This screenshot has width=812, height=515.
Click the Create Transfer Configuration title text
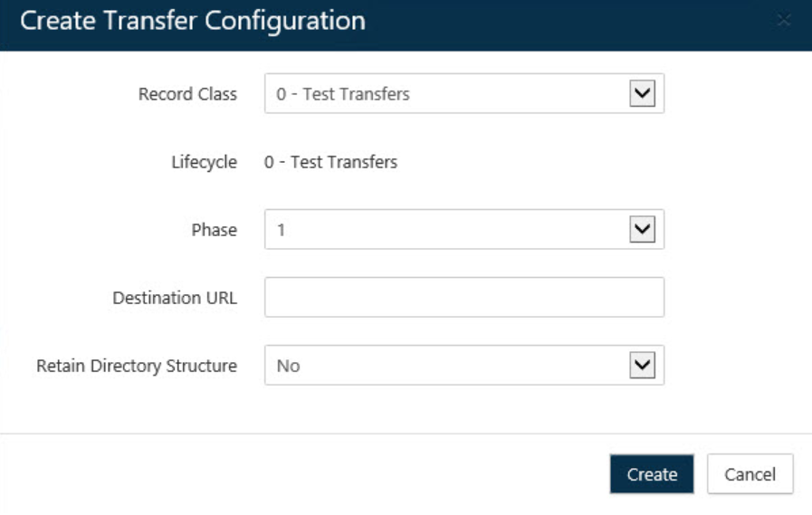tap(193, 22)
